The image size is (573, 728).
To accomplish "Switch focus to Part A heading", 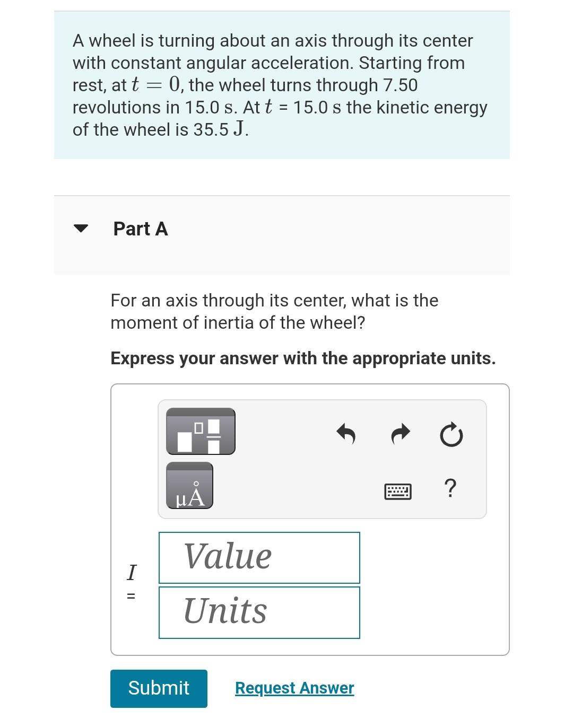I will coord(140,229).
